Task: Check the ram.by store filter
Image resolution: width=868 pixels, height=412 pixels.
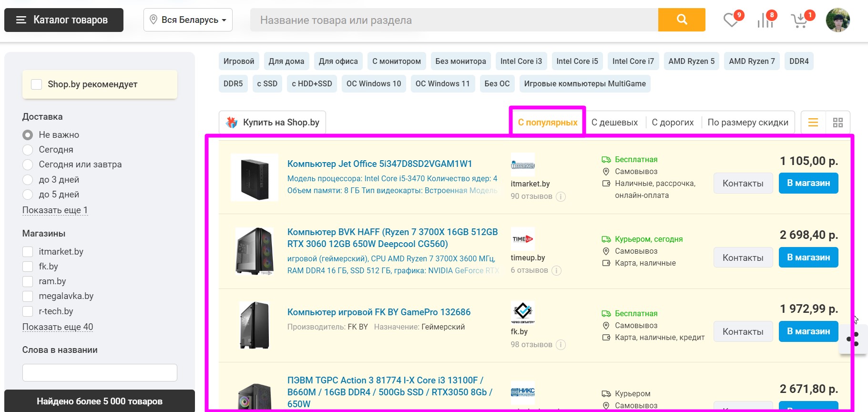Action: (28, 281)
